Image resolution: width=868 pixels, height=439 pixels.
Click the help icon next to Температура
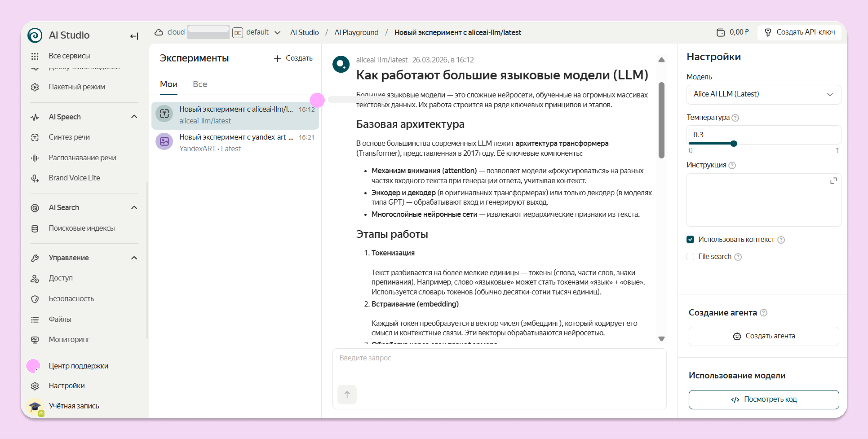point(736,118)
